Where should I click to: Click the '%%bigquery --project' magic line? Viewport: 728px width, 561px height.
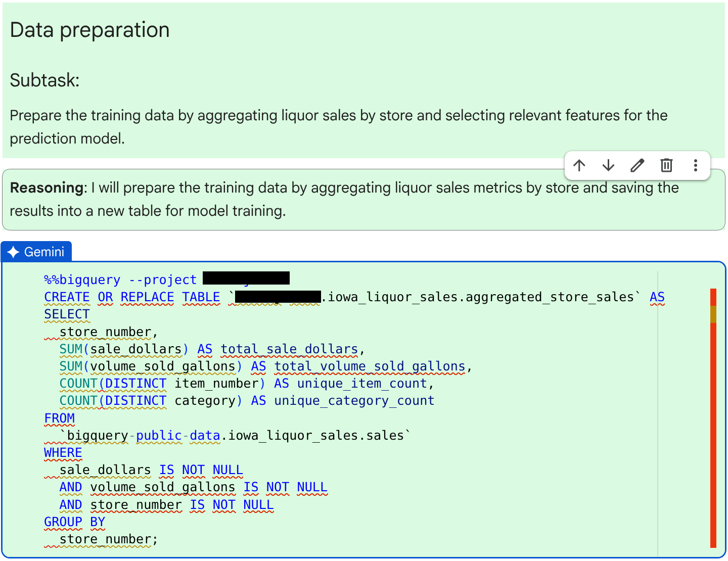[120, 279]
